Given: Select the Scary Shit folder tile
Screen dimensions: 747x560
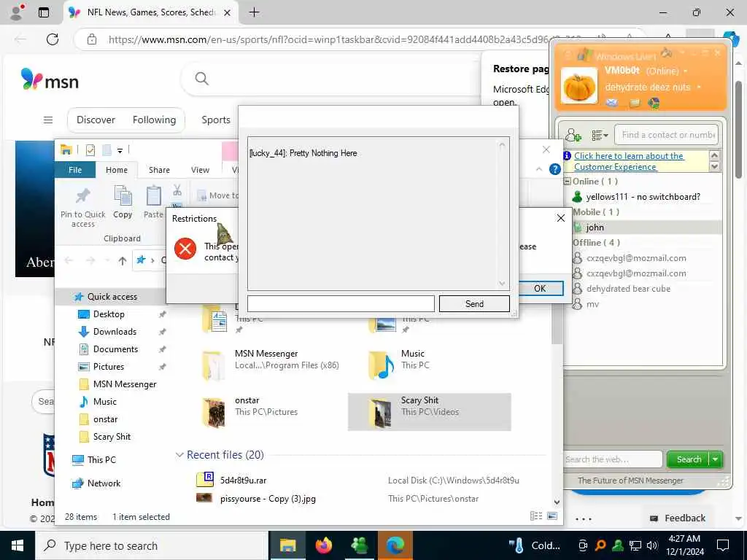Looking at the screenshot, I should tap(429, 412).
